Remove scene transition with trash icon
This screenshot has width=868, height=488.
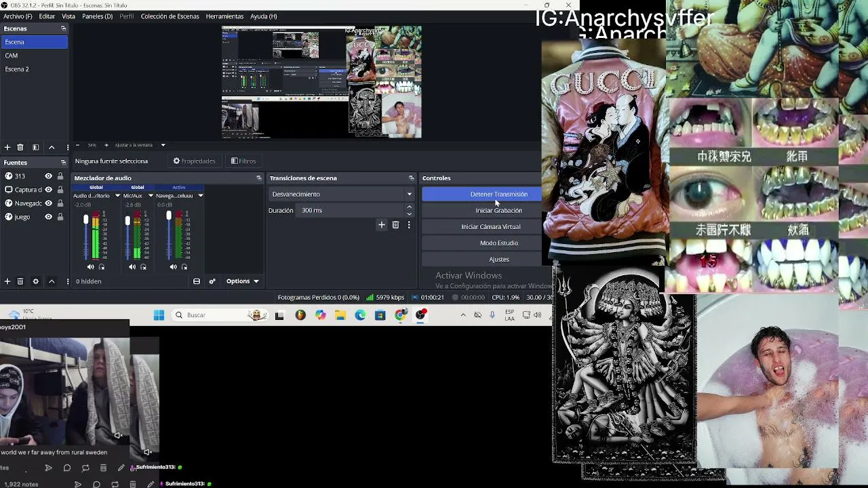point(395,225)
